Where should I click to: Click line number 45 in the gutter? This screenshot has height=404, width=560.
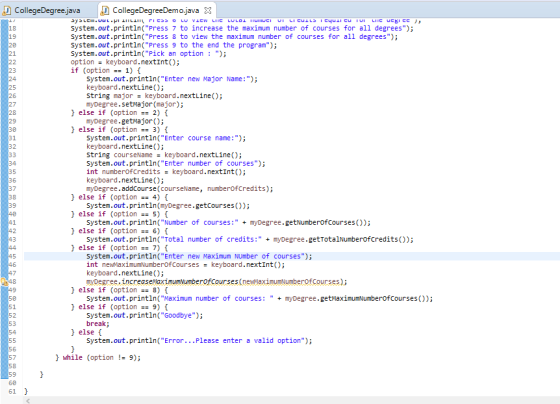(x=12, y=256)
